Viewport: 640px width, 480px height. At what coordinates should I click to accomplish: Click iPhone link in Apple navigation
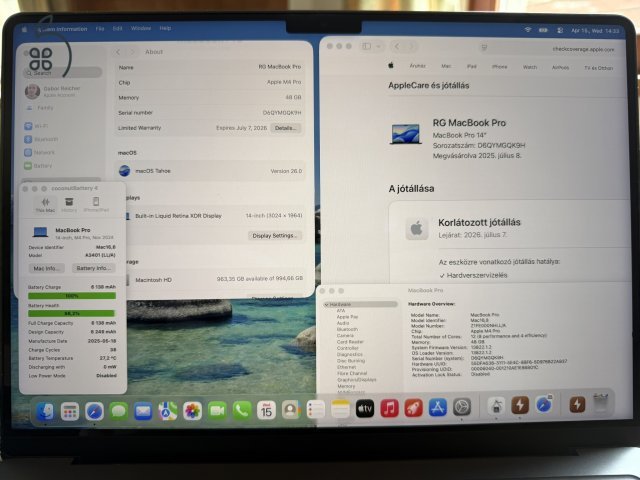click(499, 67)
